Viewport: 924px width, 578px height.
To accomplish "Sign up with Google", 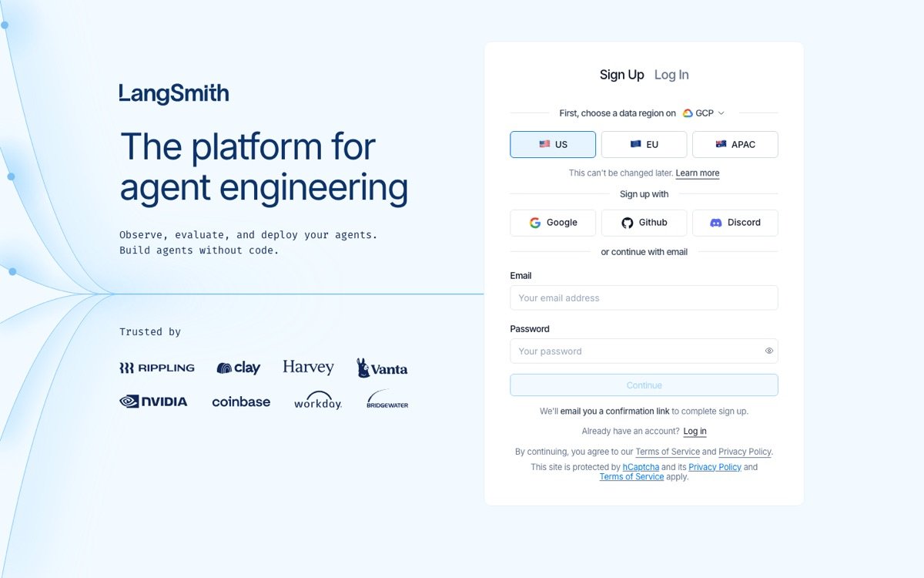I will pos(553,223).
